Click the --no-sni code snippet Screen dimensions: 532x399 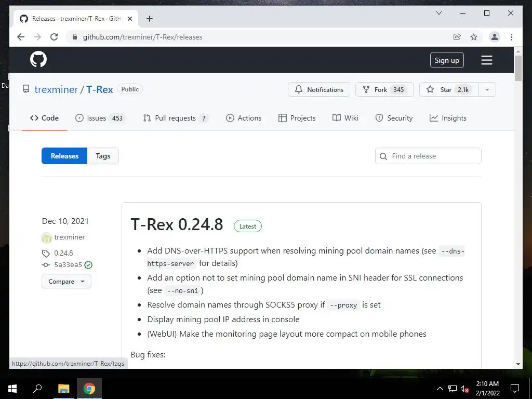(x=183, y=291)
